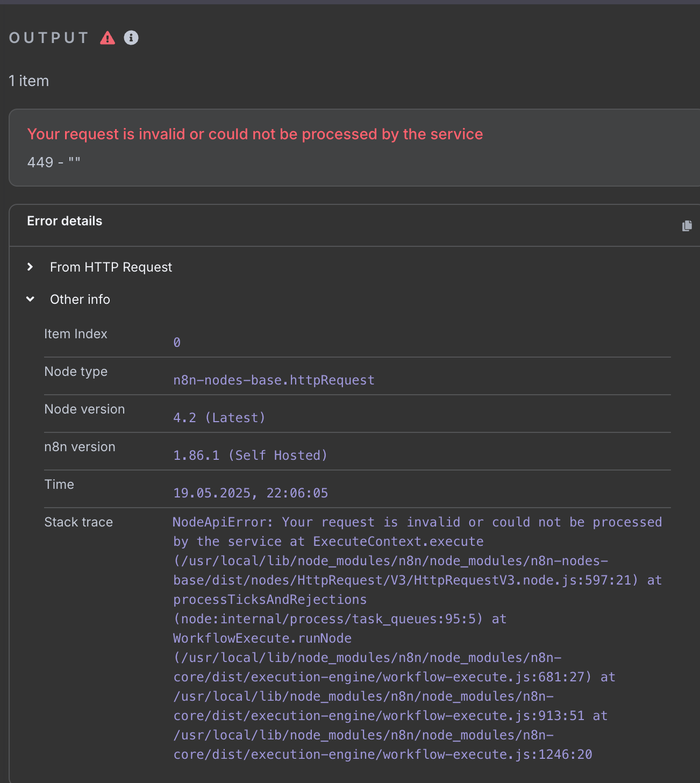700x783 pixels.
Task: Click the Stack trace row label
Action: pos(78,522)
